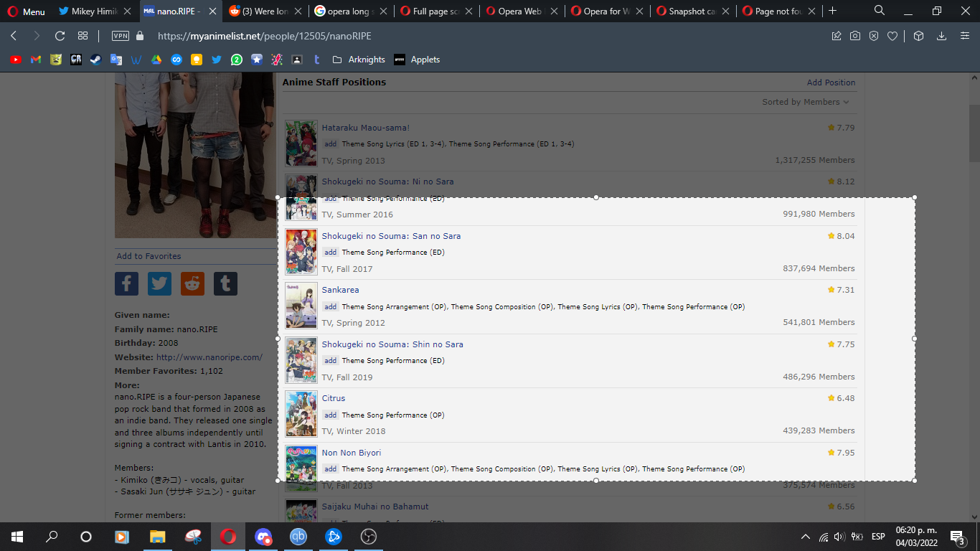Viewport: 980px width, 551px height.
Task: Switch to the 'Snapshot ca' tab
Action: (690, 11)
